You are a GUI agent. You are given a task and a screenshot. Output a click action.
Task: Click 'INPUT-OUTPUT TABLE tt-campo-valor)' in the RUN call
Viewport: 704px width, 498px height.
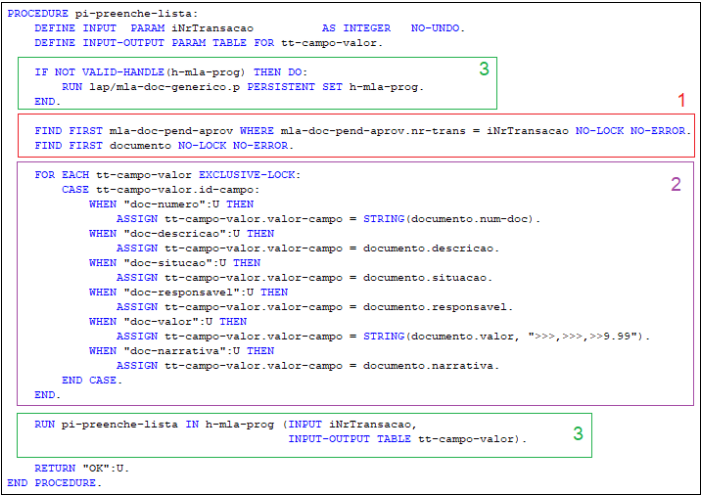coord(404,439)
